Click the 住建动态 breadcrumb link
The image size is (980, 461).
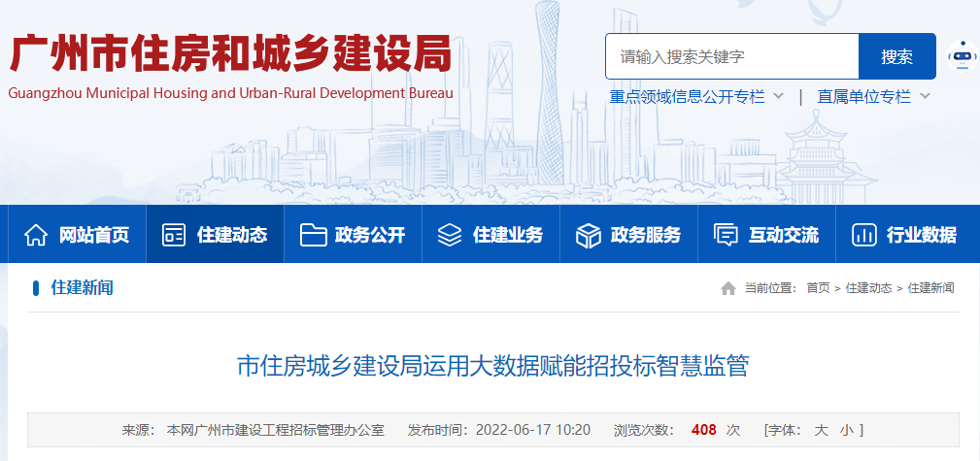tap(868, 288)
